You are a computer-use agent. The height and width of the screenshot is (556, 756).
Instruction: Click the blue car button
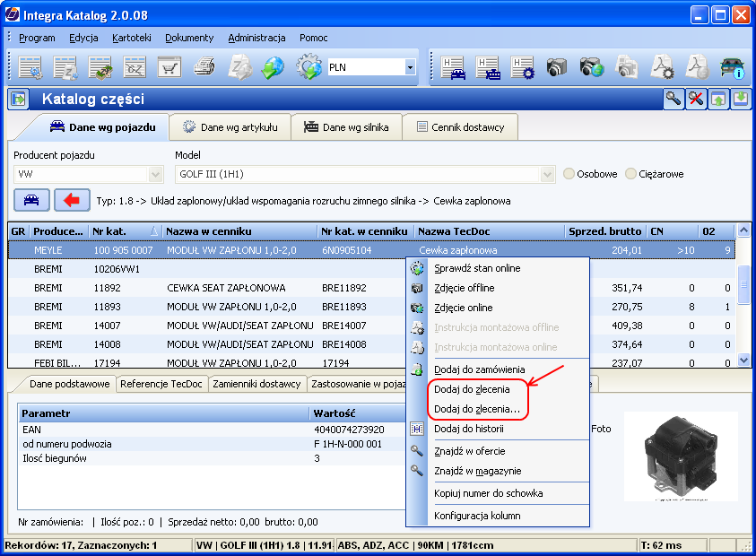[x=31, y=200]
